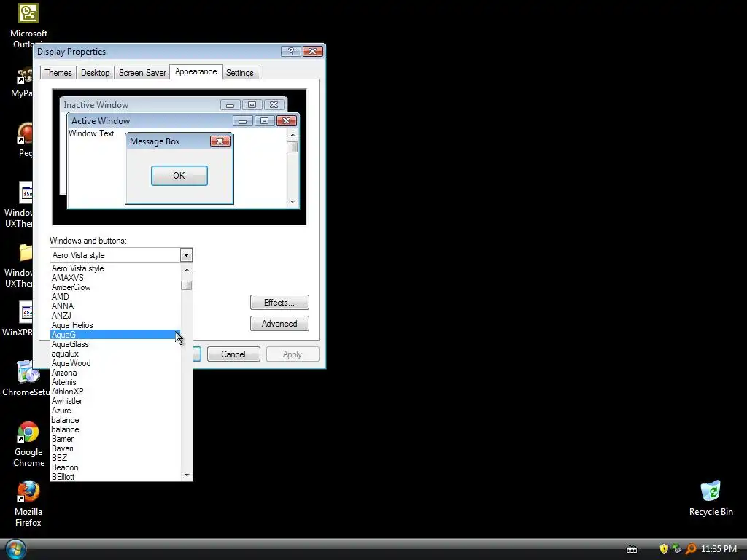Click the Cancel button
The image size is (747, 560).
coord(233,354)
